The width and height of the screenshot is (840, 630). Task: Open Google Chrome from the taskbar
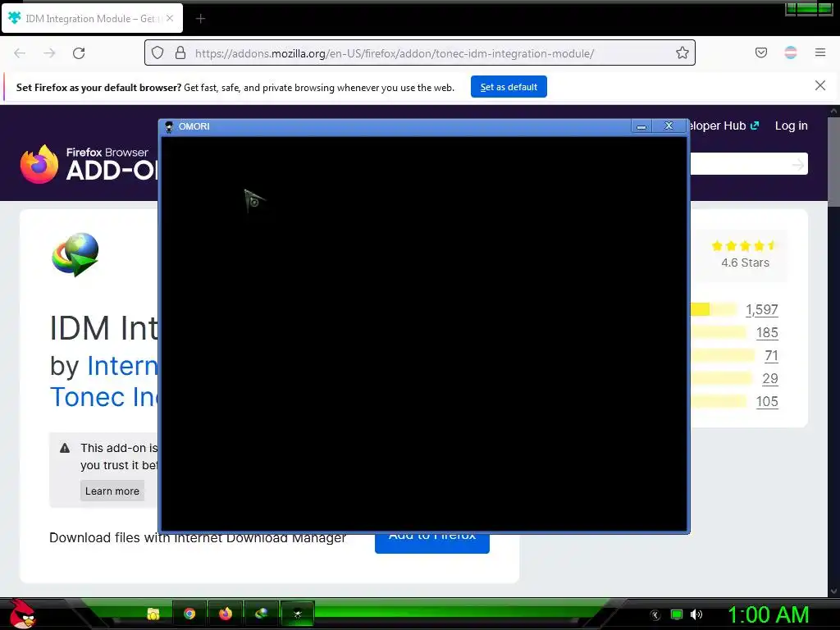tap(189, 614)
